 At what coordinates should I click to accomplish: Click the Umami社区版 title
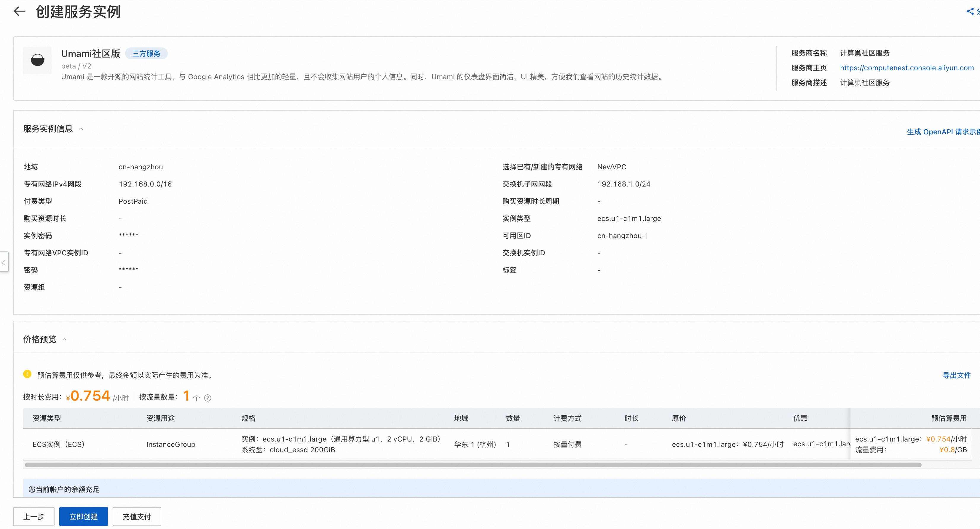tap(90, 54)
